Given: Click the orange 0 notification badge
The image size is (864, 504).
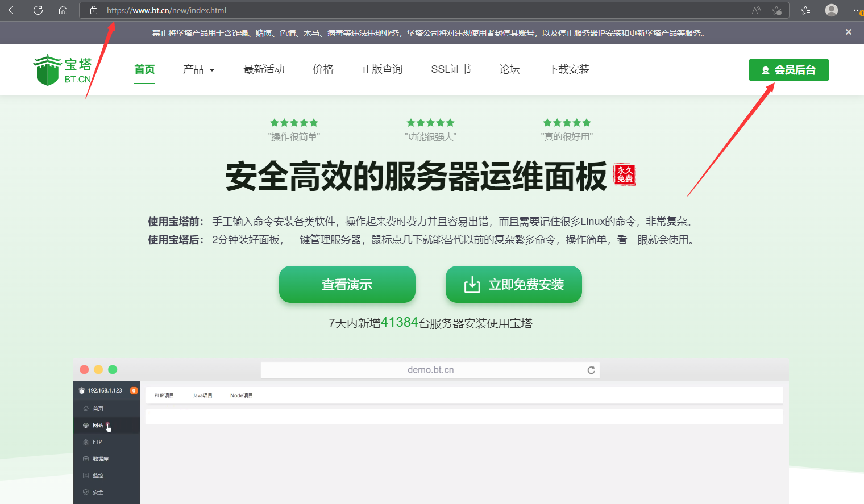Looking at the screenshot, I should 134,390.
